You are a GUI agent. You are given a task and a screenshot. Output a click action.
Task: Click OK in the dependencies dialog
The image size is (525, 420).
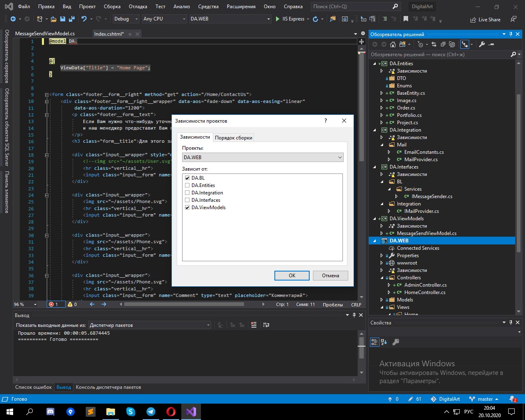coord(292,276)
